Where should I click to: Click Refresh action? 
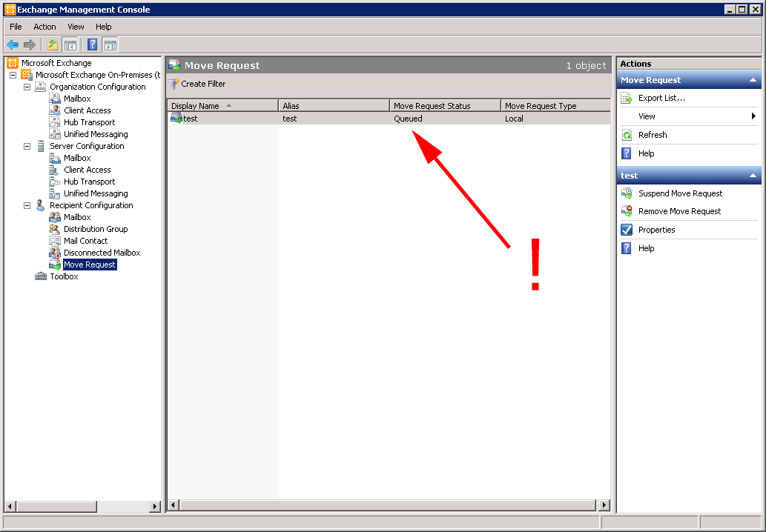[653, 135]
